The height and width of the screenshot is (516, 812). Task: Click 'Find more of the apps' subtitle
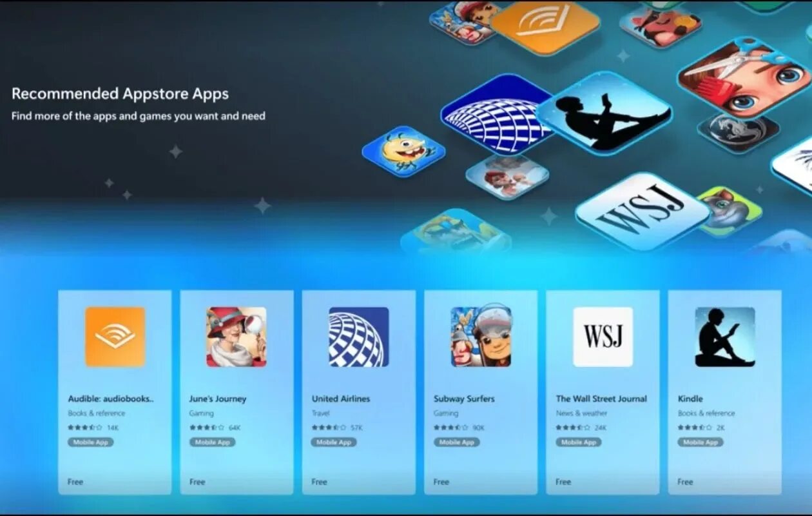139,116
